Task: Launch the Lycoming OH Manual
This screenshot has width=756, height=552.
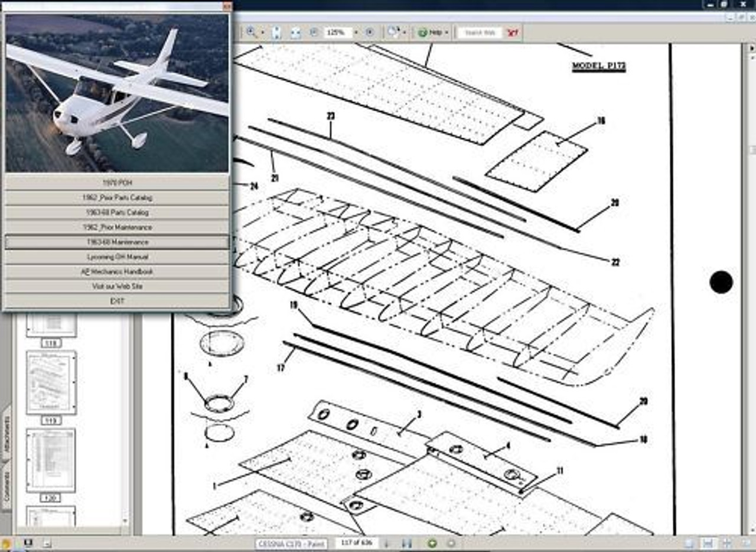Action: point(116,257)
